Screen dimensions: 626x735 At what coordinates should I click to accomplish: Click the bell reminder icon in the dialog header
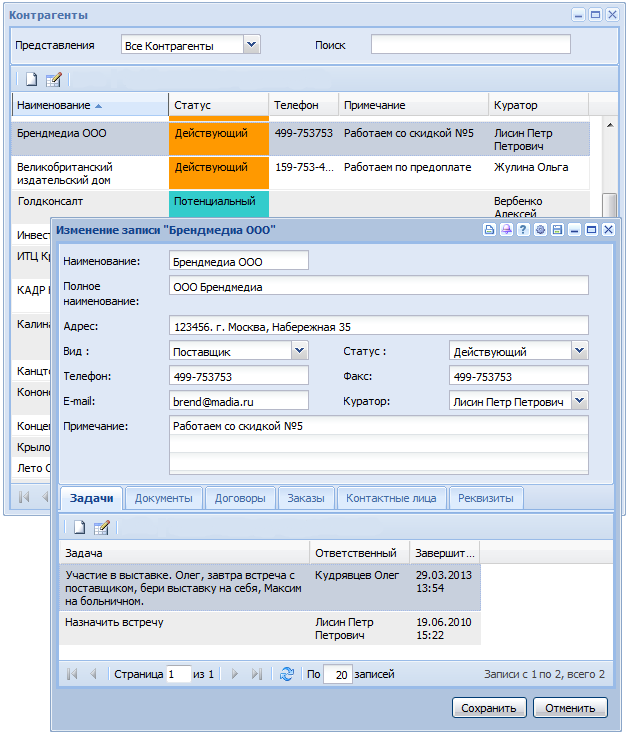coord(507,230)
